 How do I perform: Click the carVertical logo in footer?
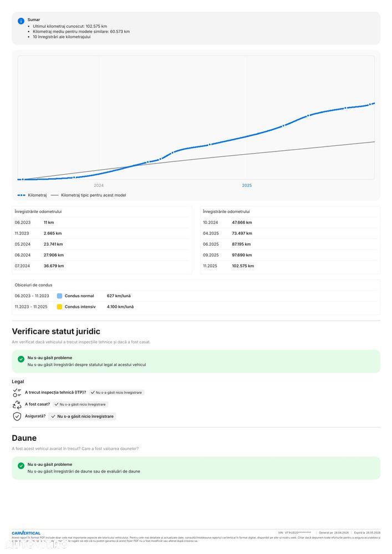[x=26, y=533]
